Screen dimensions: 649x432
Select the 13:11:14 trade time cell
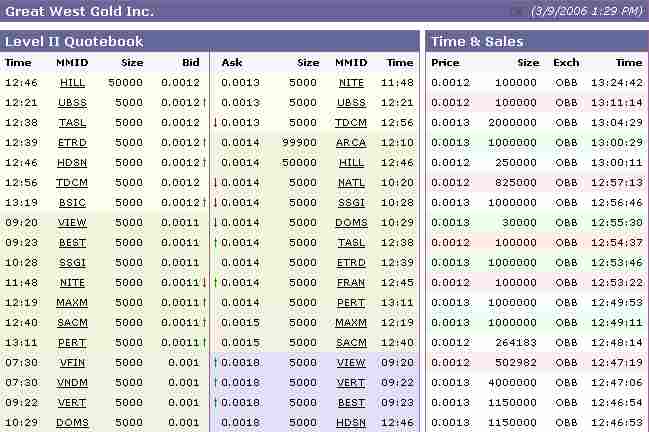pyautogui.click(x=617, y=103)
